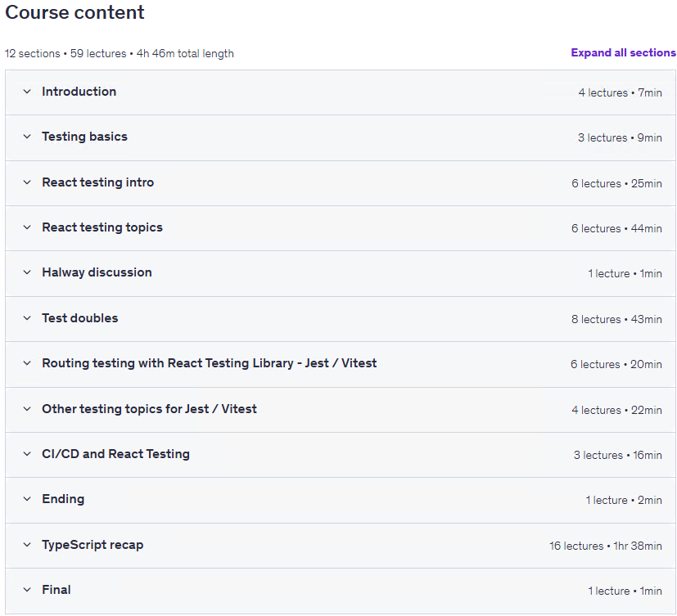677x616 pixels.
Task: Click the Halway discussion '1 lecture • 1min' text
Action: pyautogui.click(x=625, y=273)
